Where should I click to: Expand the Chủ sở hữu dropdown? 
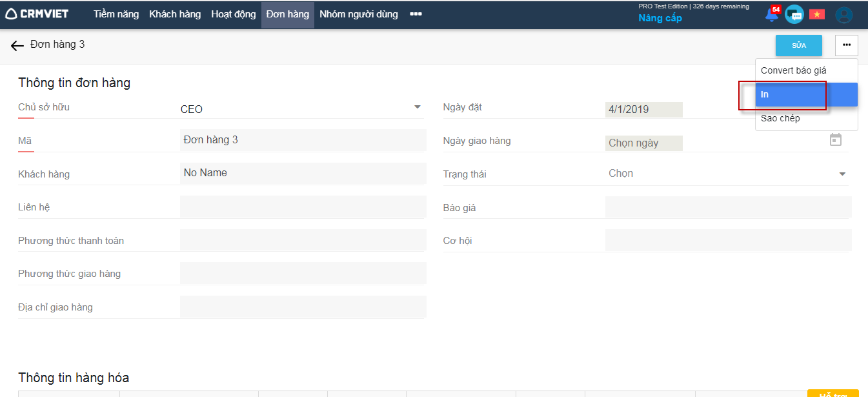418,107
